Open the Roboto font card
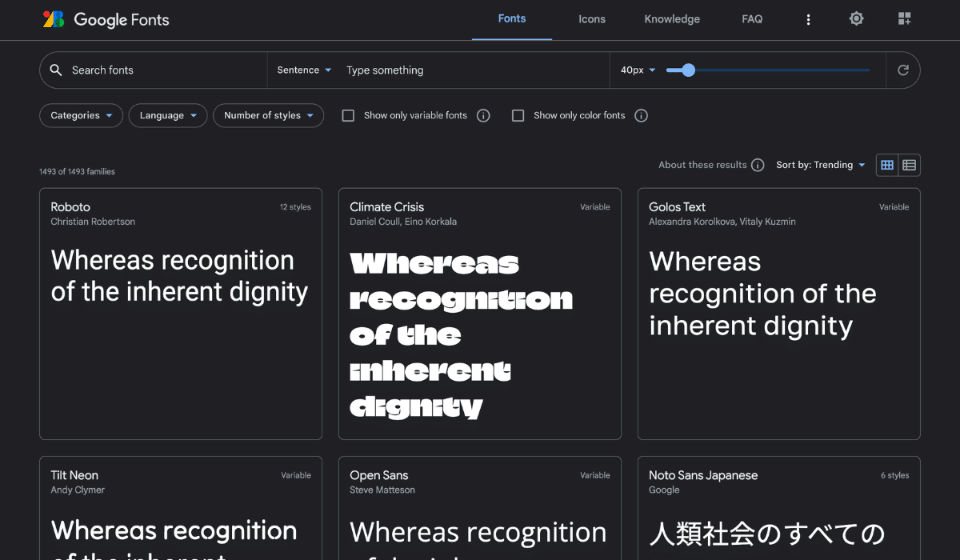The width and height of the screenshot is (960, 560). [x=181, y=314]
